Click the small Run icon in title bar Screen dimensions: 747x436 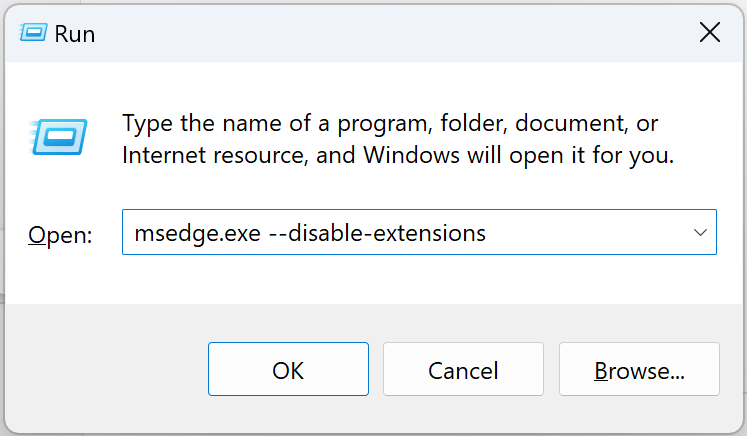tap(33, 33)
